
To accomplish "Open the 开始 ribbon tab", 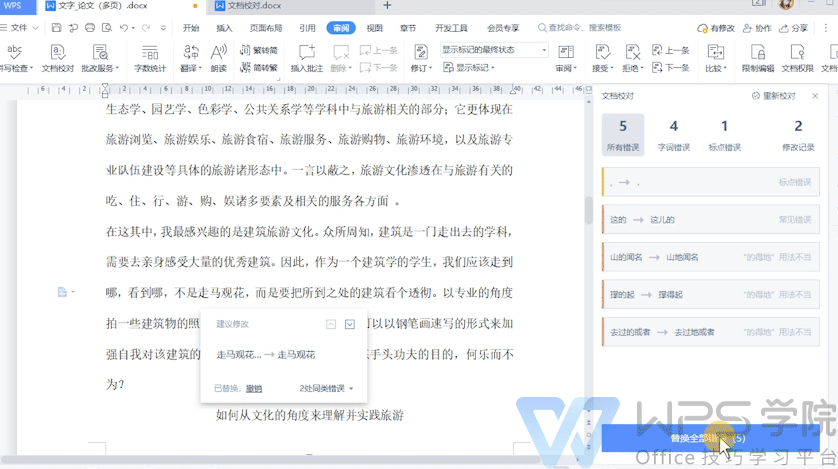I will tap(191, 28).
